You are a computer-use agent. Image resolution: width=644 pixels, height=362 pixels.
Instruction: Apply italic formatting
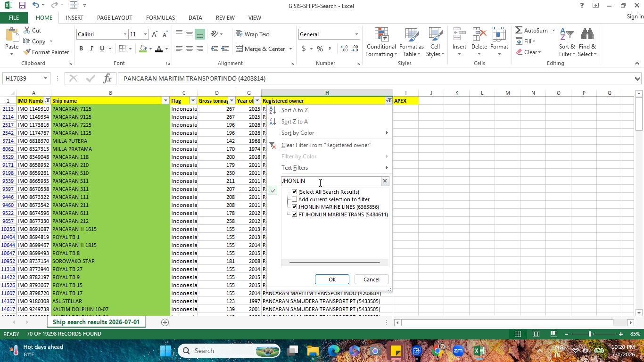pyautogui.click(x=91, y=49)
